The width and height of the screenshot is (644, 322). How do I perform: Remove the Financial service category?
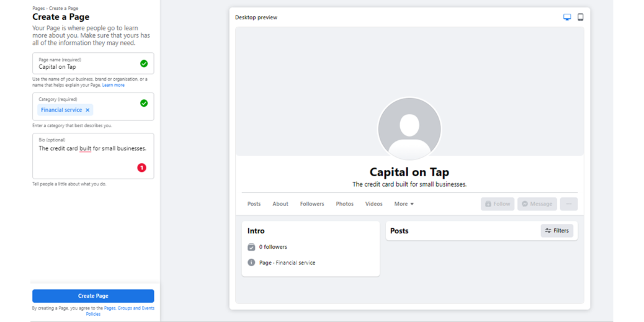pos(87,110)
